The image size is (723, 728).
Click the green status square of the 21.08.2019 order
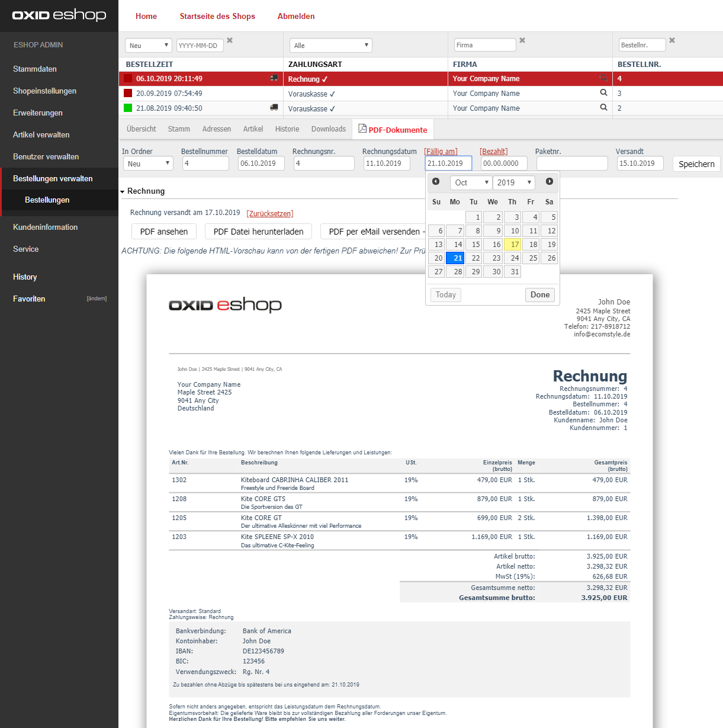(128, 108)
